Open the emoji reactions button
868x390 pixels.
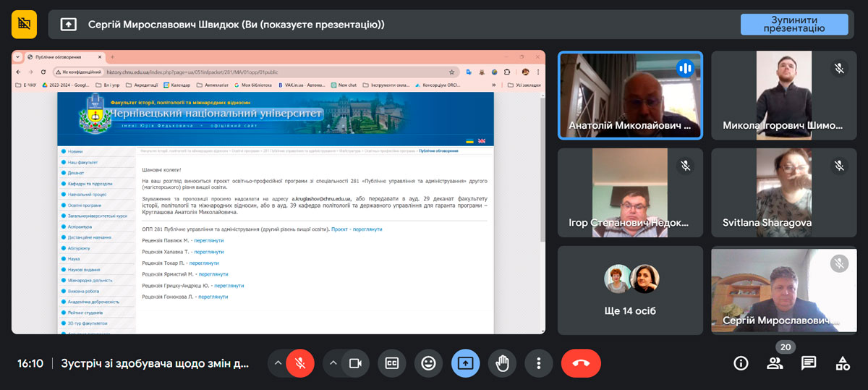pyautogui.click(x=429, y=363)
